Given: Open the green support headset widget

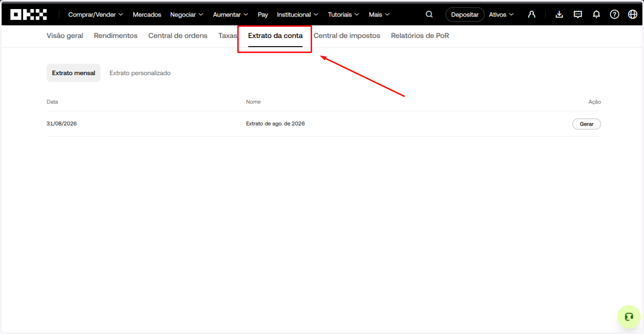Looking at the screenshot, I should point(628,317).
